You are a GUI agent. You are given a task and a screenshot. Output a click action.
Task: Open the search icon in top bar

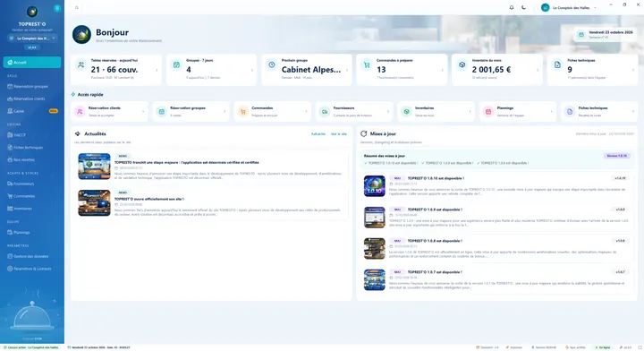coord(77,8)
